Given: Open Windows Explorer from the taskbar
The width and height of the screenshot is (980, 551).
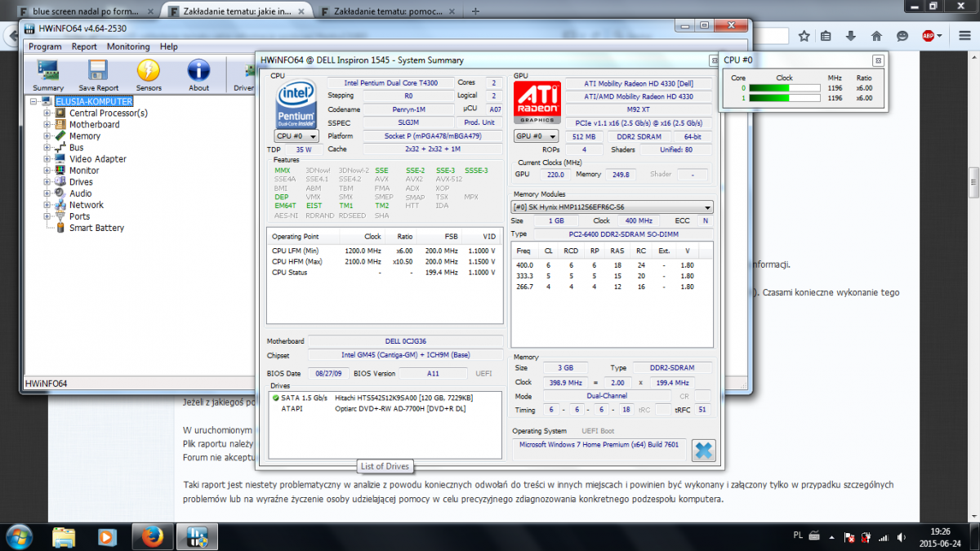Looking at the screenshot, I should click(65, 536).
